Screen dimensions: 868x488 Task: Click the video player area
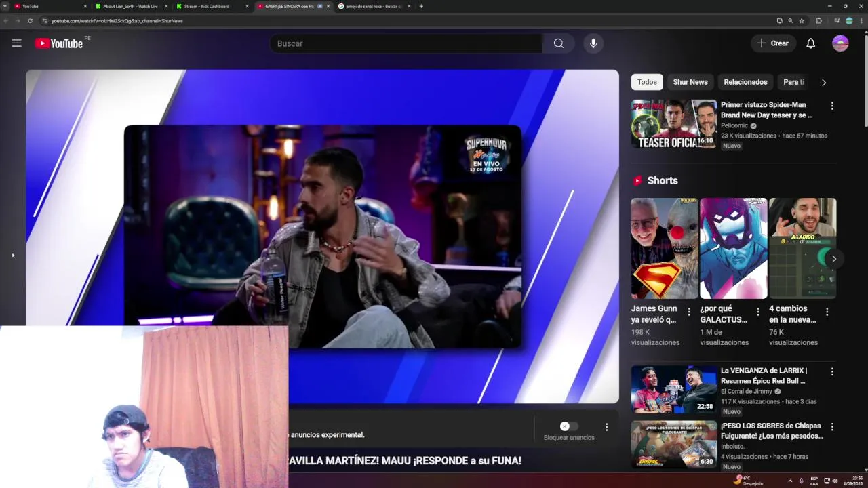[322, 236]
